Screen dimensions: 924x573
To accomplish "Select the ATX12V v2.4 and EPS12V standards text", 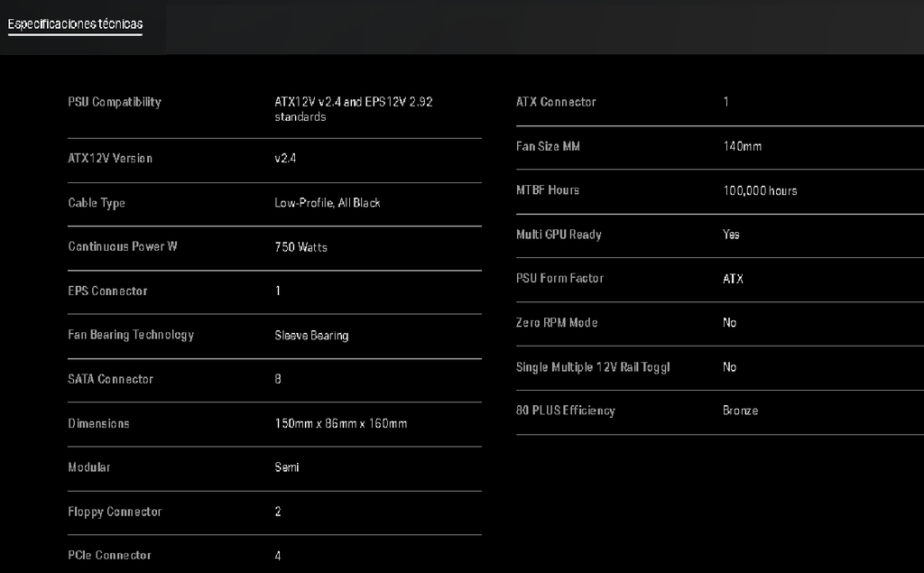I will [353, 109].
